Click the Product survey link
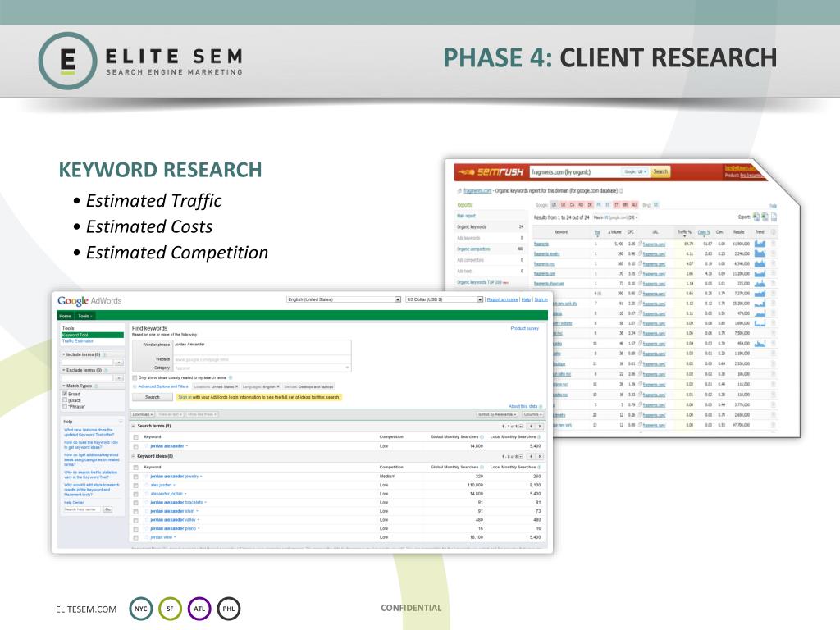The image size is (840, 630). 524,328
